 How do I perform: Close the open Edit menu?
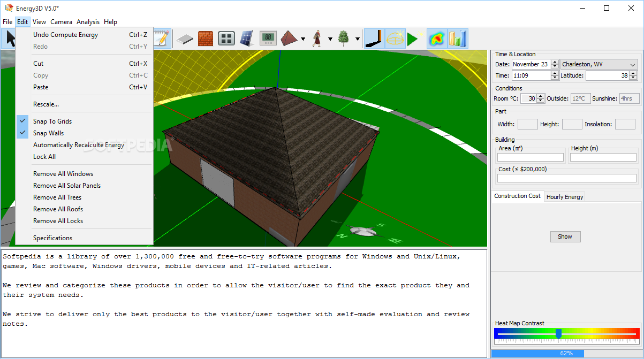point(22,22)
